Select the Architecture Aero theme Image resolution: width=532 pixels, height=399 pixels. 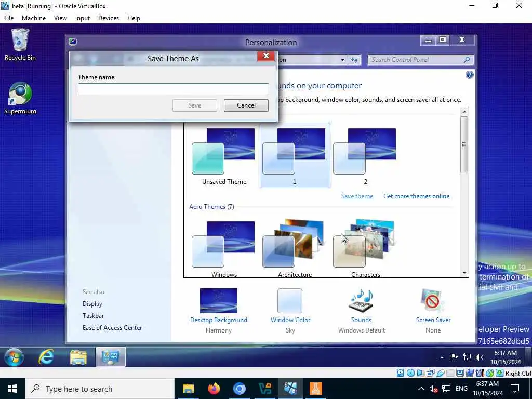(x=295, y=249)
